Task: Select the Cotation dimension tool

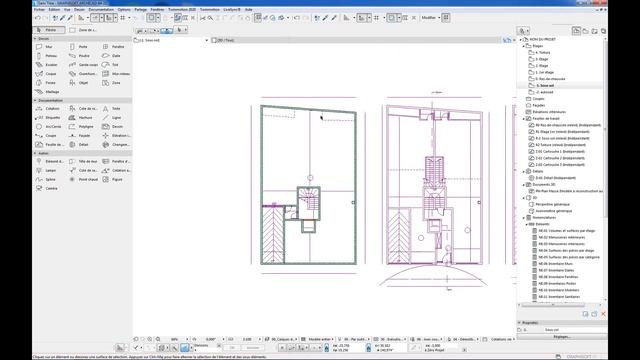Action: (48, 109)
